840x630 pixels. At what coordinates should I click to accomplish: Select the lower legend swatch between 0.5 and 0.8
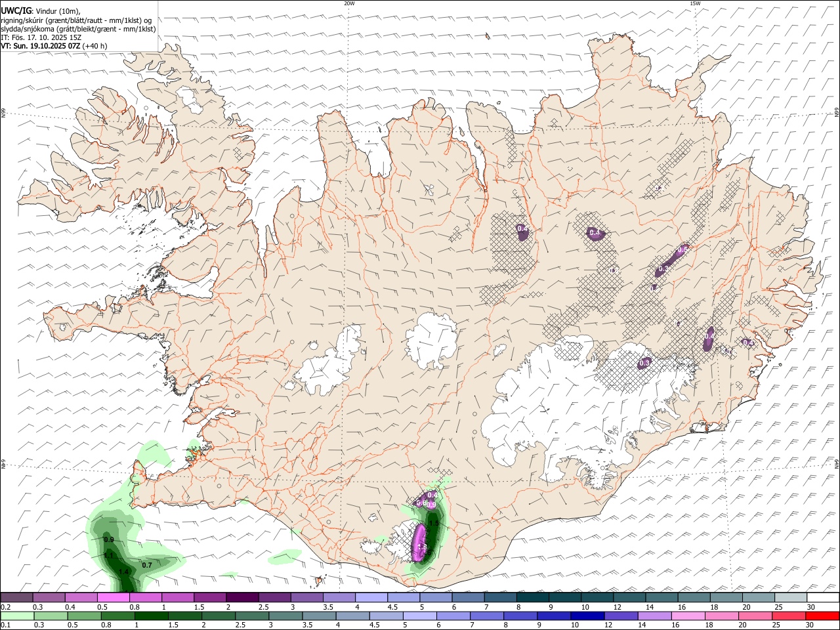point(85,616)
